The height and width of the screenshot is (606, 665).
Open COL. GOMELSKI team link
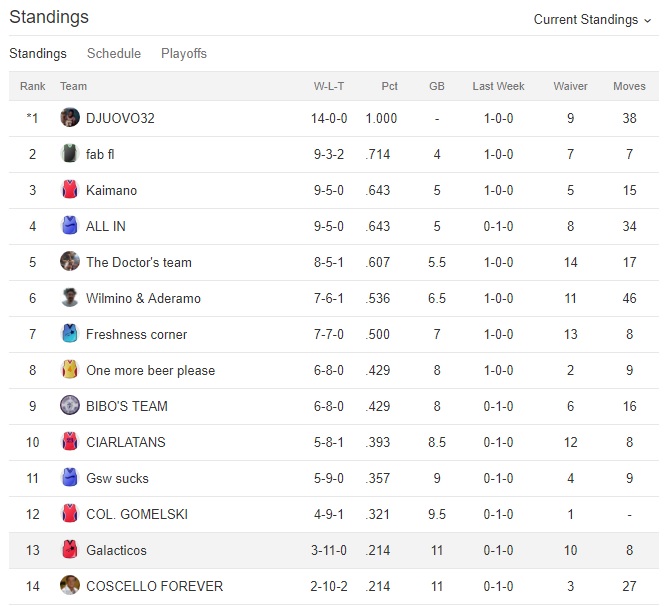(x=137, y=514)
